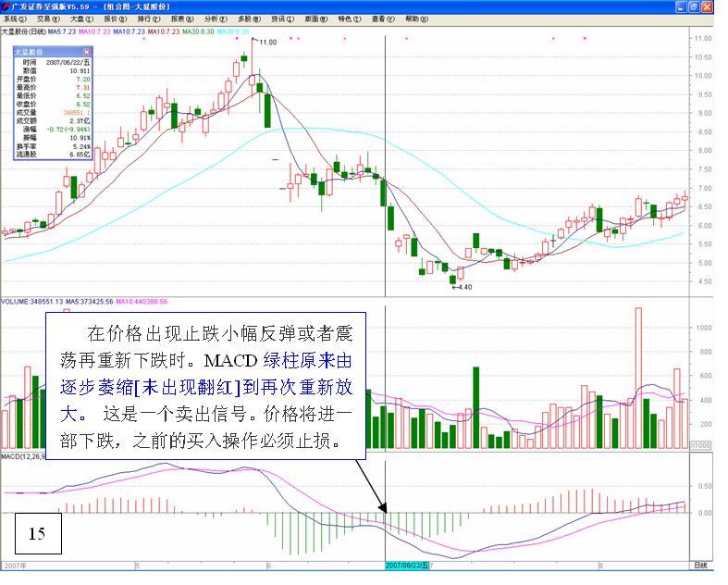
Task: Click the MA5:373425.56 volume average label
Action: (90, 302)
